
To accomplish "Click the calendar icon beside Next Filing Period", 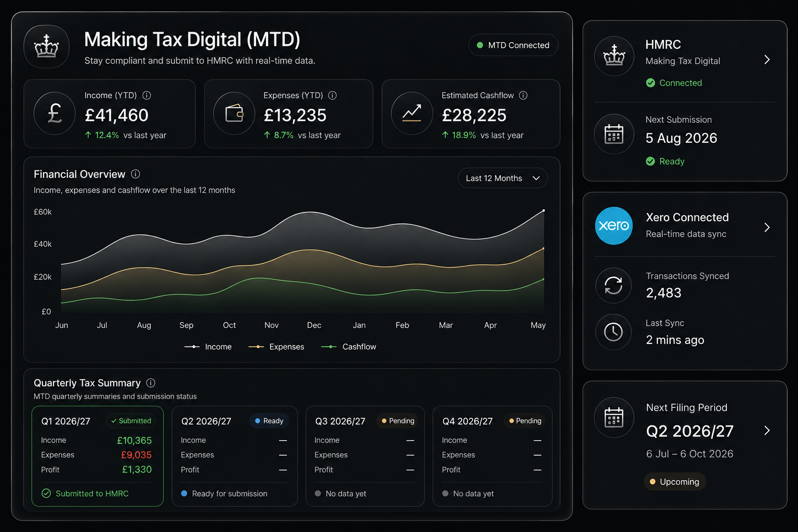I will (x=614, y=418).
